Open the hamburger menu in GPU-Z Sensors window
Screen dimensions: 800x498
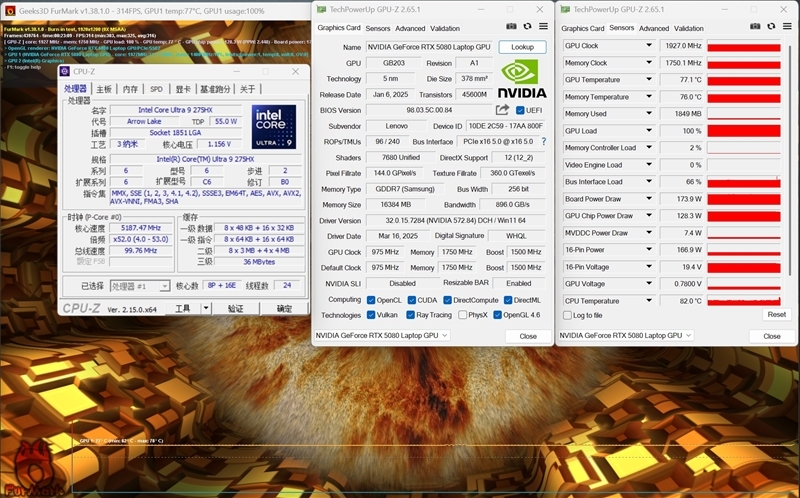coord(788,26)
